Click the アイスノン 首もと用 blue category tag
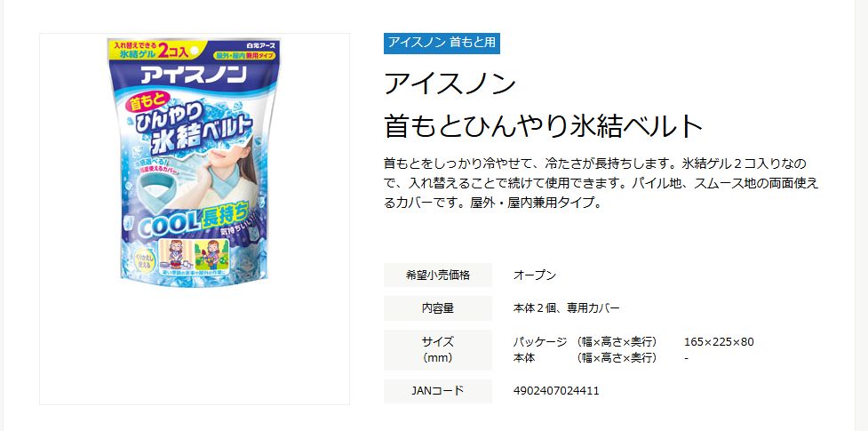Screen dimensions: 868x431 [x=442, y=44]
